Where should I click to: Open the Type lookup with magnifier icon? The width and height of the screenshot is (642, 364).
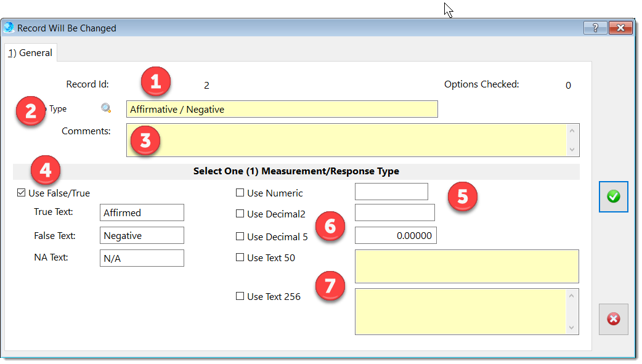[106, 108]
